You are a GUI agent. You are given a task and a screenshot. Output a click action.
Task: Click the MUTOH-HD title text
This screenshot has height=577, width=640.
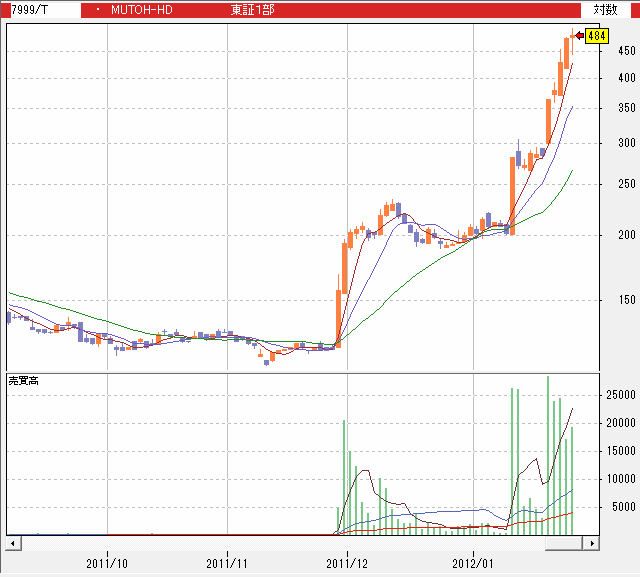coord(142,10)
